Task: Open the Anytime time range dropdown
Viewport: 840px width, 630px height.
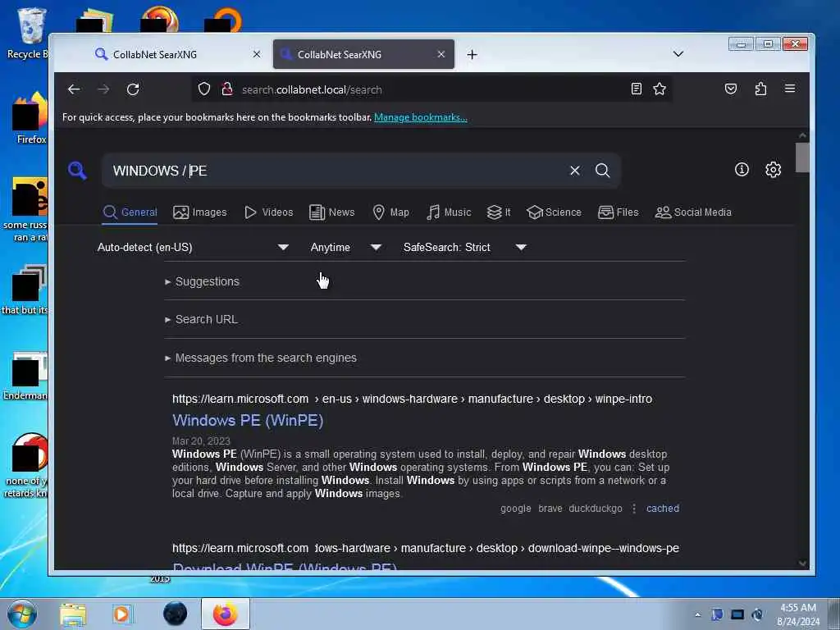Action: [345, 248]
